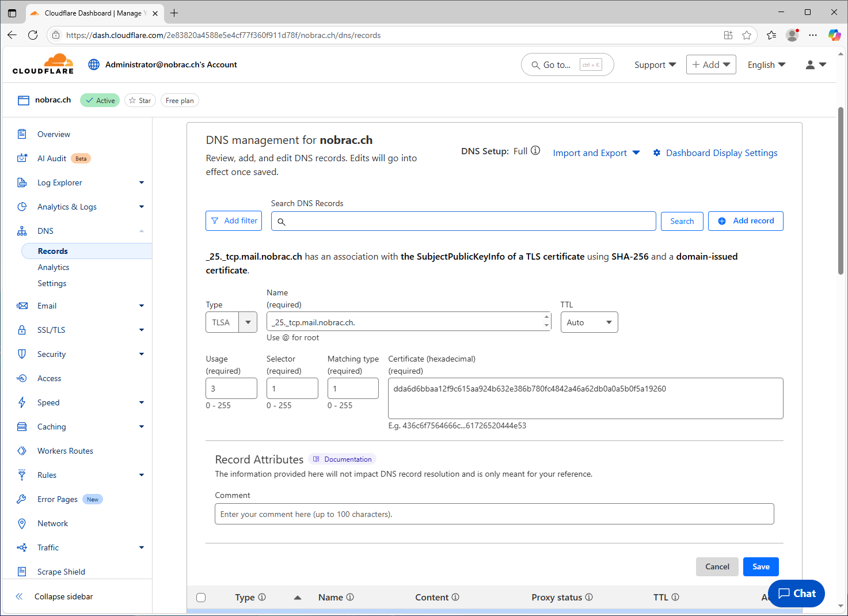848x616 pixels.
Task: Open the Documentation link
Action: 343,459
